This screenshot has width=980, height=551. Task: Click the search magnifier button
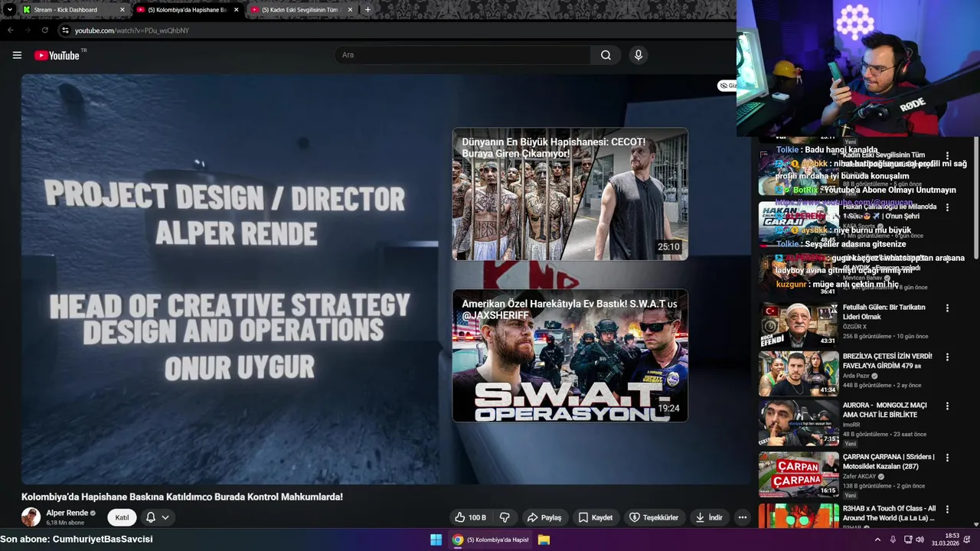point(606,55)
